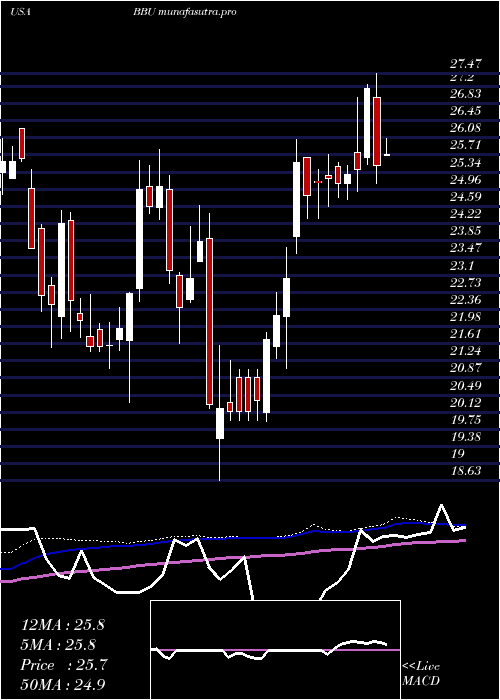Click the 21.98 price axis label
The width and height of the screenshot is (500, 700).
point(466,317)
